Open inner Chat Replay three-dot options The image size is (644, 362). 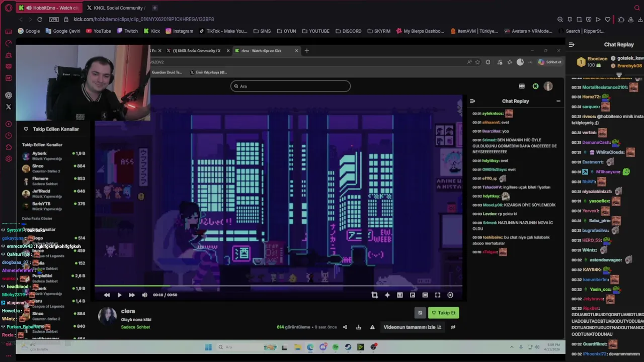(558, 101)
